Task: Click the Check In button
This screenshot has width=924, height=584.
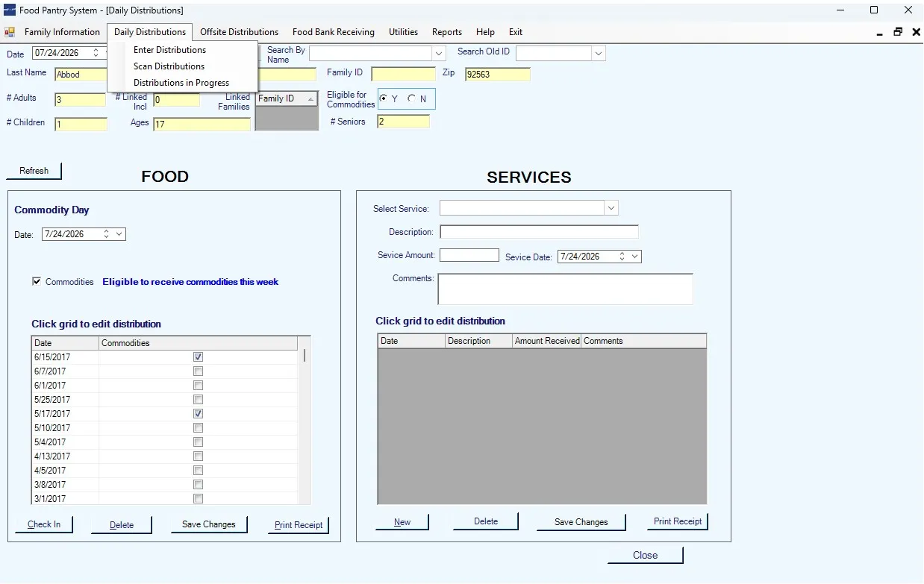Action: pos(44,524)
